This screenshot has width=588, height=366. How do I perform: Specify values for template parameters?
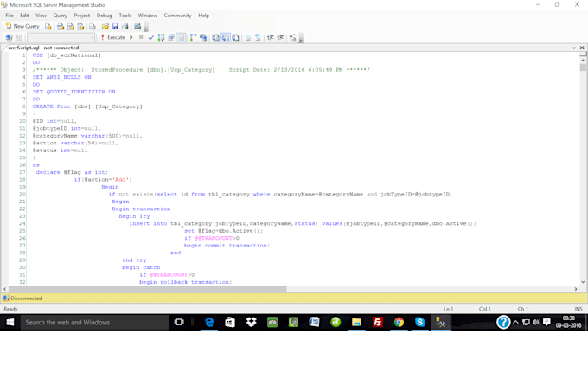pos(292,37)
